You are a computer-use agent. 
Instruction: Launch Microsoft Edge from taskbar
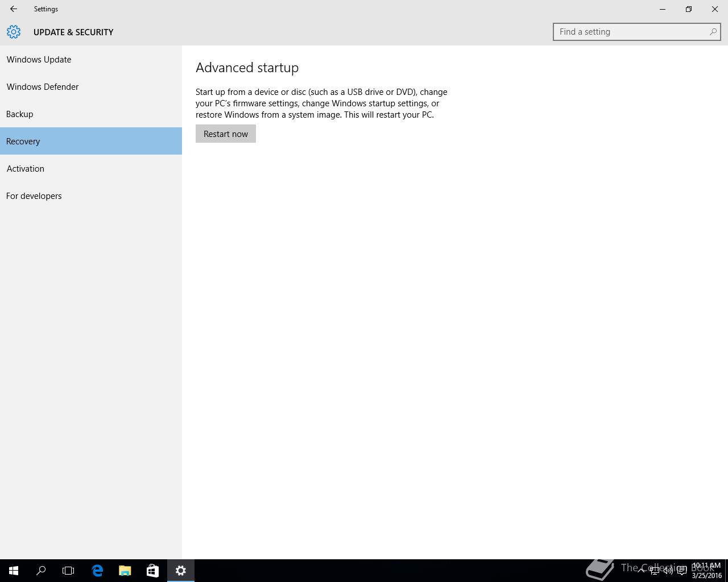pos(97,571)
